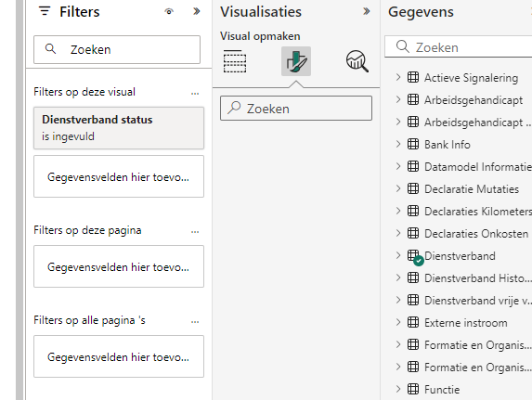Open the build visual fields tab icon
532x400 pixels.
[235, 61]
